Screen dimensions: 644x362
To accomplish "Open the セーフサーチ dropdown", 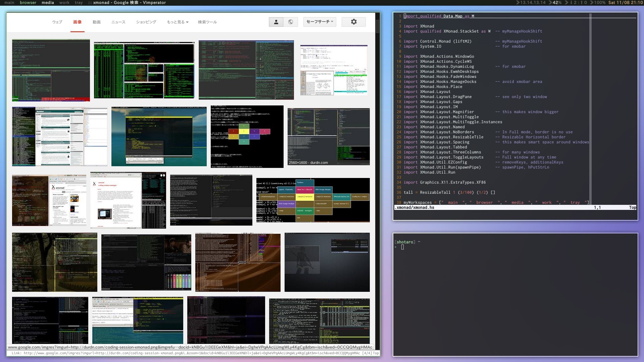I will tap(319, 21).
